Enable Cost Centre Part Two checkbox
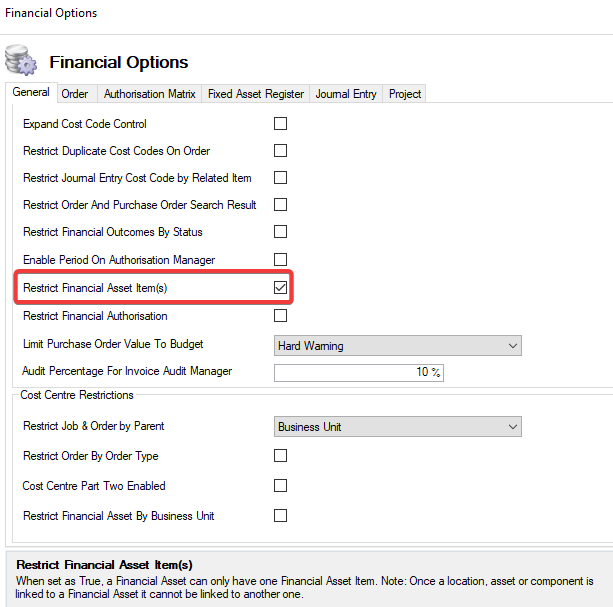The image size is (613, 607). [x=280, y=486]
